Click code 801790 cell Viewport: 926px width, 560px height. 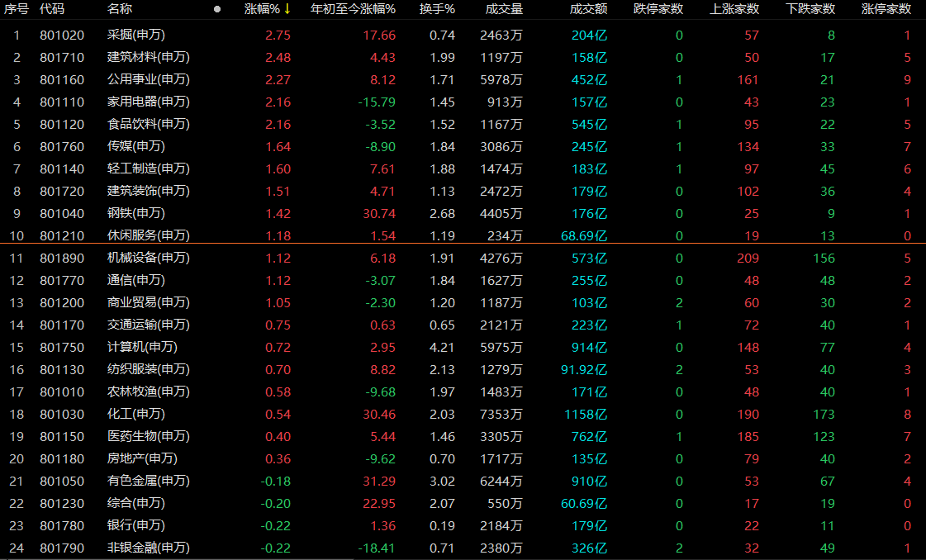(62, 548)
